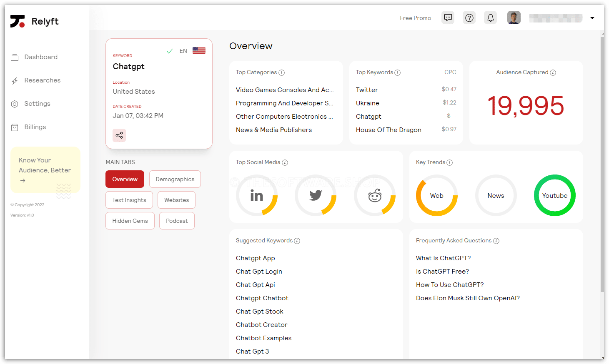
Task: Click the Key Trends info icon
Action: pyautogui.click(x=450, y=162)
